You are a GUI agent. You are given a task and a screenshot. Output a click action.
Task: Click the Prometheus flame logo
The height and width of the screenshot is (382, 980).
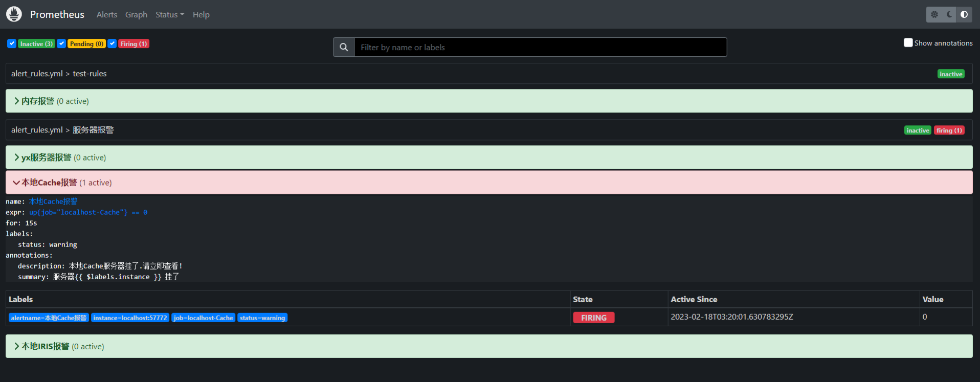[x=14, y=14]
